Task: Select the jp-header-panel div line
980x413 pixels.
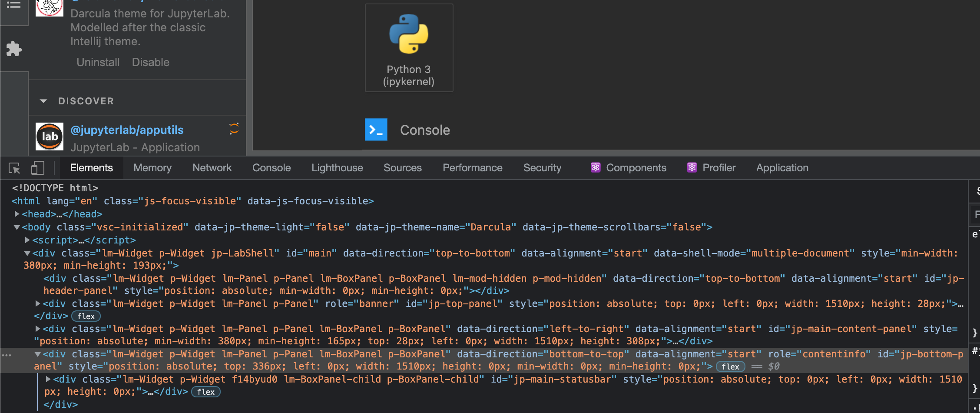Action: click(504, 284)
